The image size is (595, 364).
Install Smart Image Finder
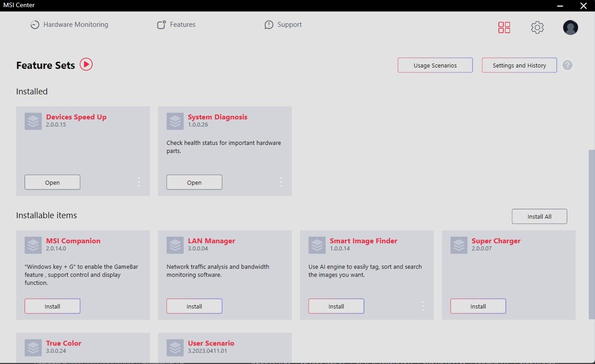(336, 306)
